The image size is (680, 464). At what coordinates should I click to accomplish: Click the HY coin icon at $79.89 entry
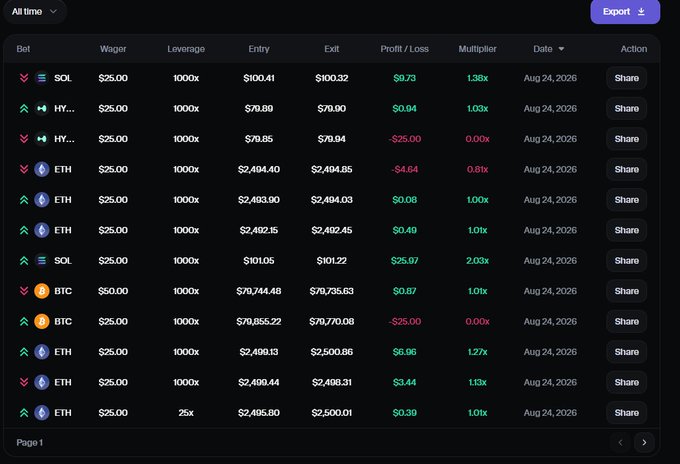[x=42, y=108]
